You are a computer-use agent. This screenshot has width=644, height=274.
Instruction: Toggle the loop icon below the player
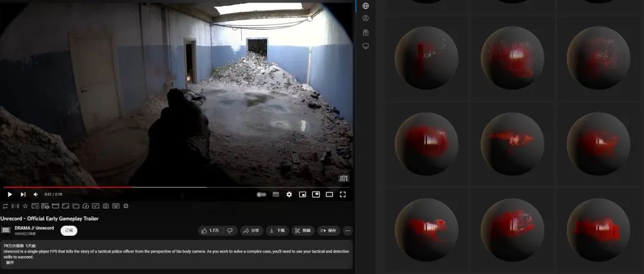coord(5,206)
